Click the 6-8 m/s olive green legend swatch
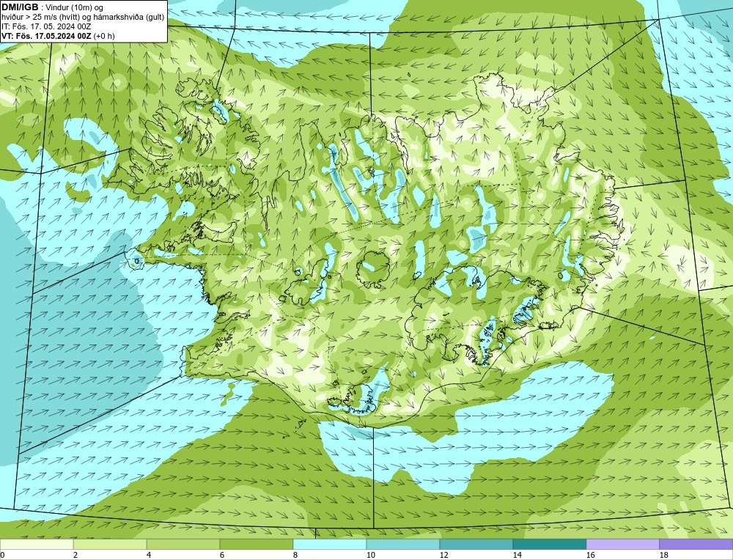The image size is (733, 560). [x=256, y=544]
